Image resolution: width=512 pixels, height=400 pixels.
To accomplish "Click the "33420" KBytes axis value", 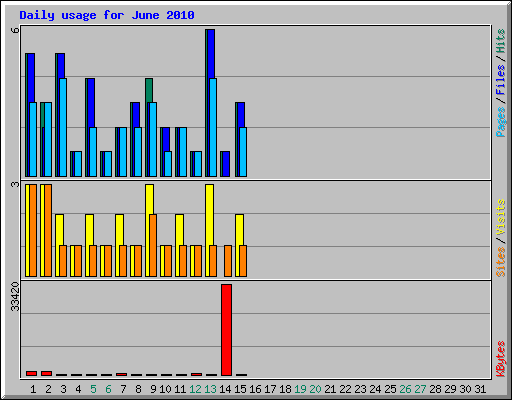I will tap(15, 296).
